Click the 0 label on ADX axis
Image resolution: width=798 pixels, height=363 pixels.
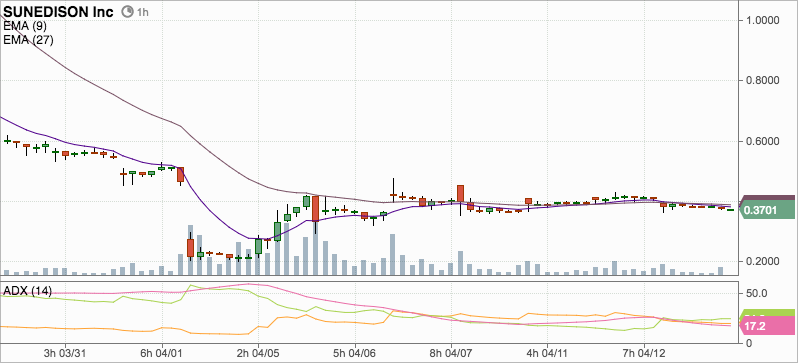coord(749,343)
